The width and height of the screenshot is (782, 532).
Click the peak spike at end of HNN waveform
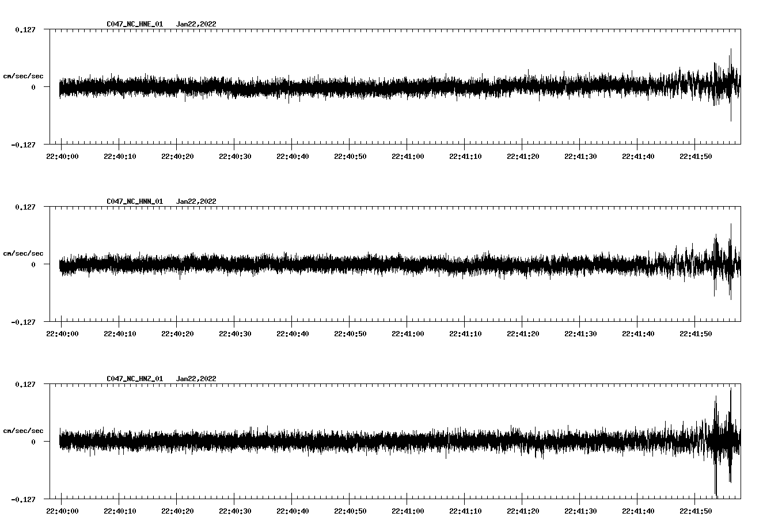(731, 261)
